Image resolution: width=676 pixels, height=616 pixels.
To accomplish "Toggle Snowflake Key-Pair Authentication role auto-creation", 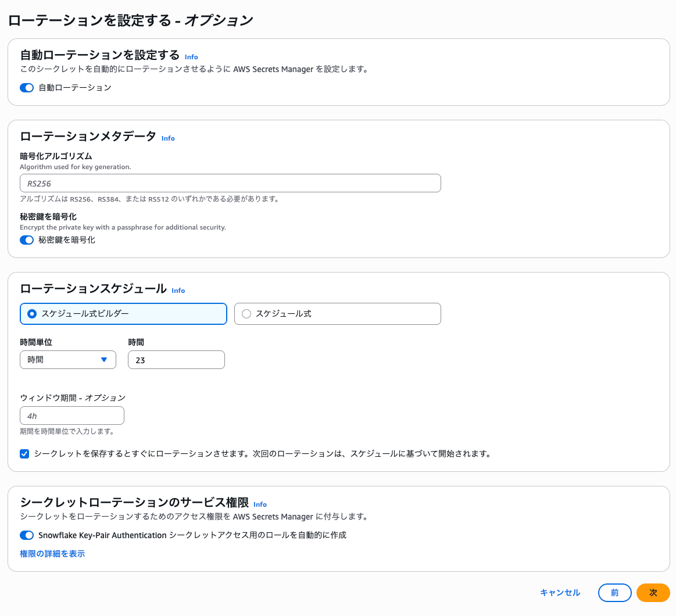I will (27, 535).
